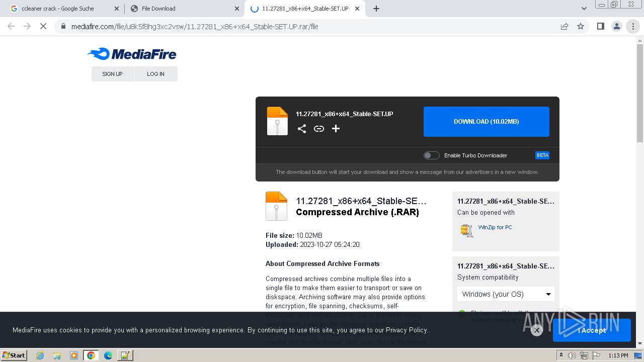
Task: Click the WinZip for PC icon
Action: (467, 230)
